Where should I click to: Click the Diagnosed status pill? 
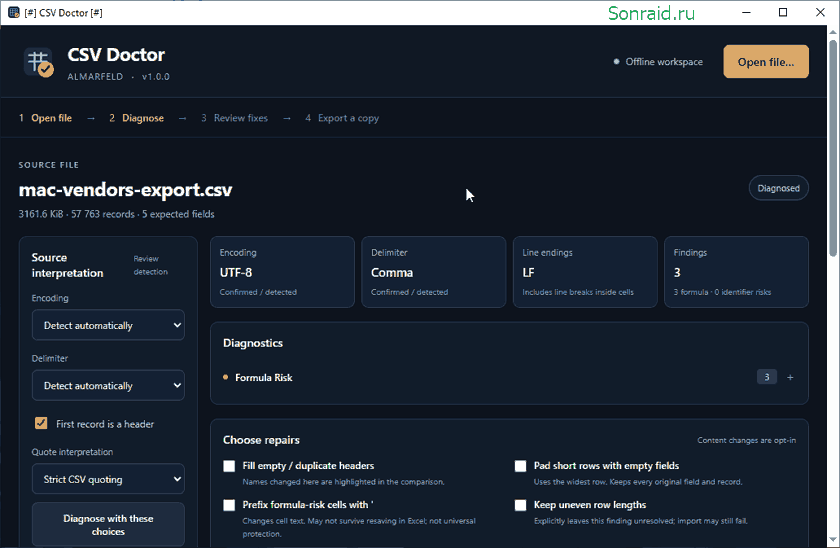tap(778, 188)
